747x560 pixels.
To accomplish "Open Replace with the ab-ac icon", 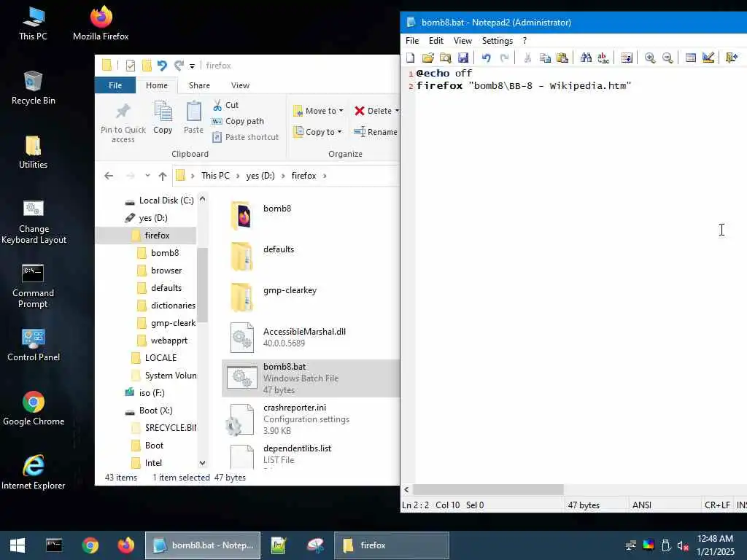I will (603, 58).
